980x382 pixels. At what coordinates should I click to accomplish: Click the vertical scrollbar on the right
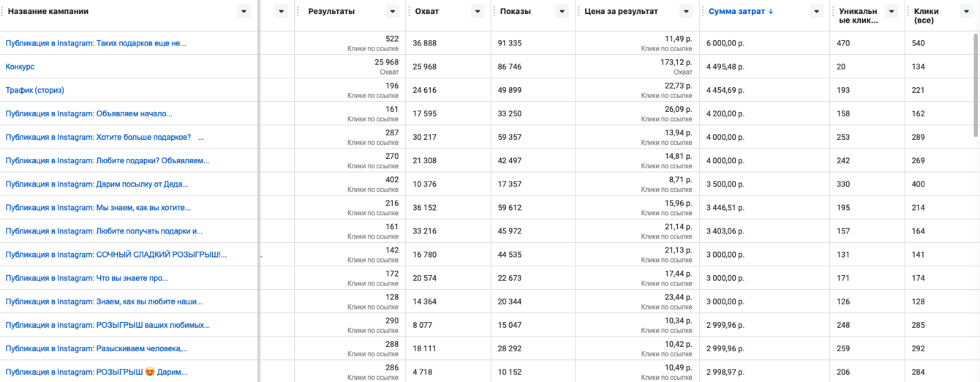pos(976,84)
